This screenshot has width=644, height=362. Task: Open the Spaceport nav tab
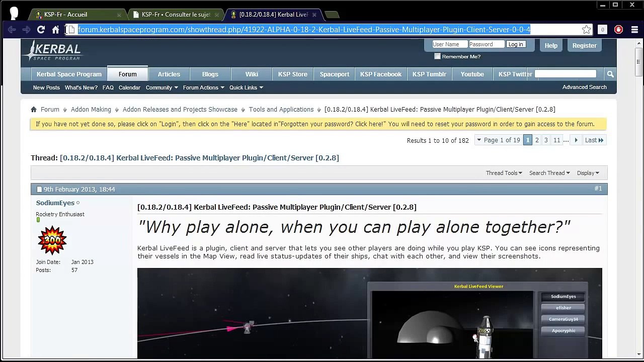(335, 74)
